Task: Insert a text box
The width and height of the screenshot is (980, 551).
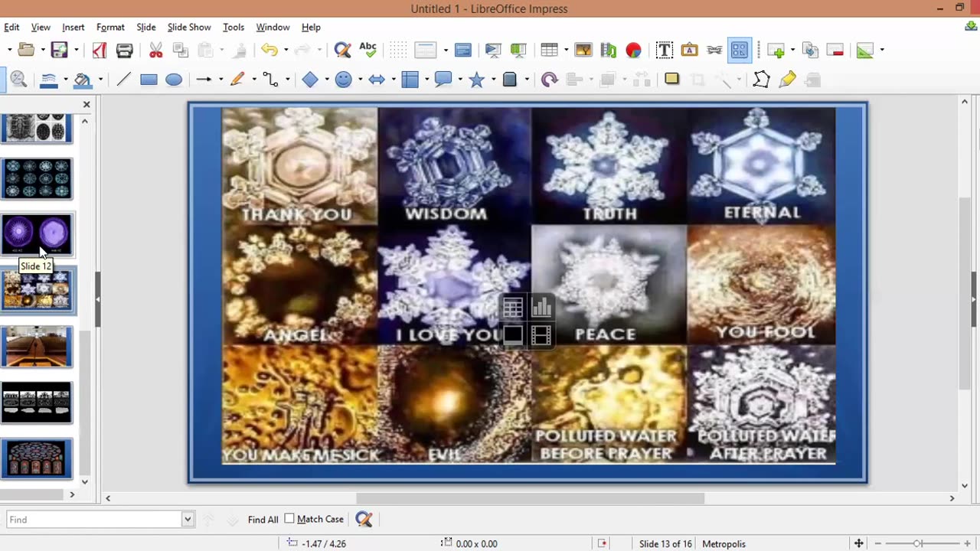Action: tap(665, 51)
